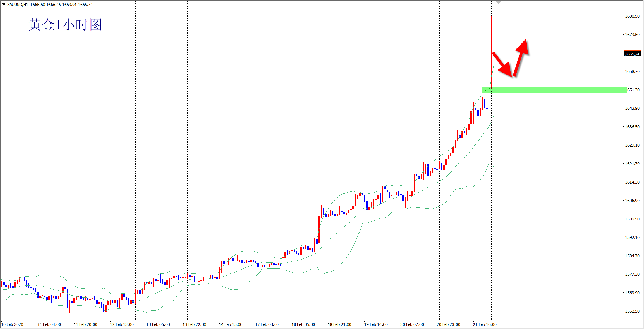644x329 pixels.
Task: Click the 18 Feb 05:00 time axis label
Action: (303, 324)
